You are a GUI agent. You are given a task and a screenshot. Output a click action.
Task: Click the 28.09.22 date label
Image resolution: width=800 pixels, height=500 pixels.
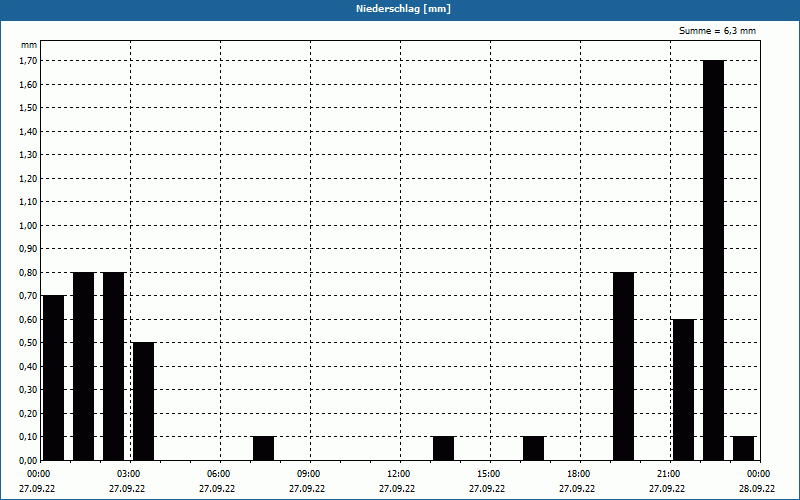tap(757, 488)
